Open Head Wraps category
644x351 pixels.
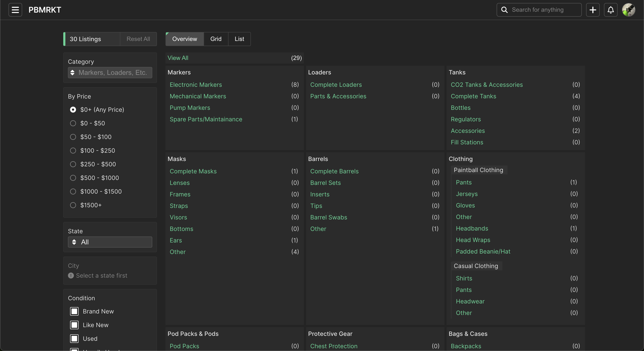coord(473,240)
